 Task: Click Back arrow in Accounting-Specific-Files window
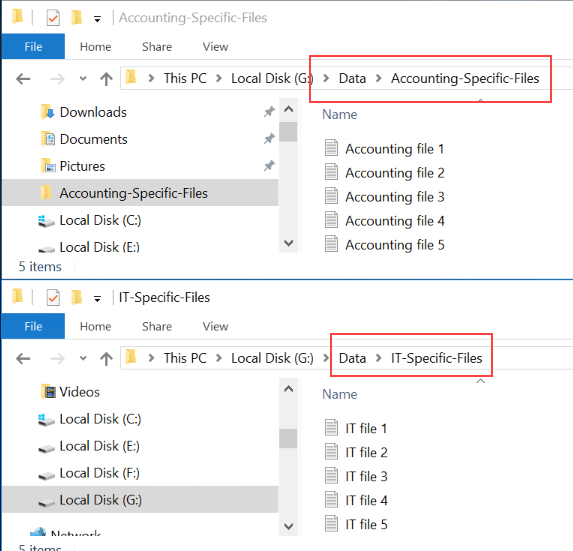pos(23,79)
